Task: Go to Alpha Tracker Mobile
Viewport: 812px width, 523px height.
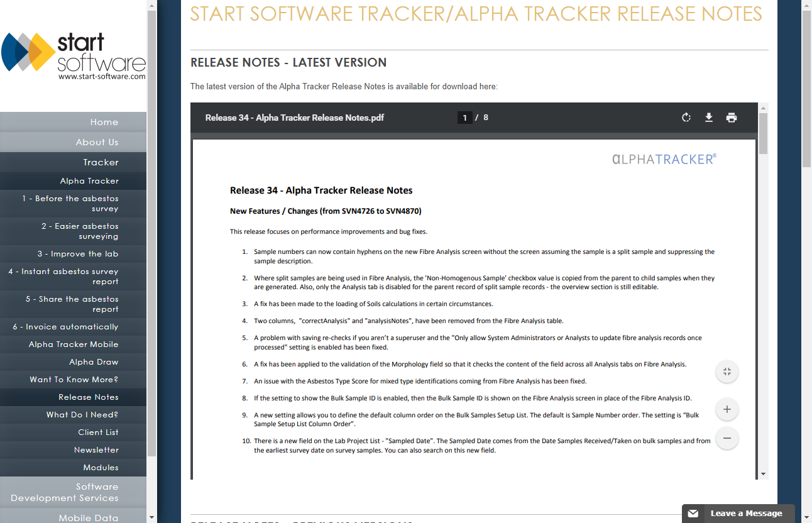Action: pos(73,344)
